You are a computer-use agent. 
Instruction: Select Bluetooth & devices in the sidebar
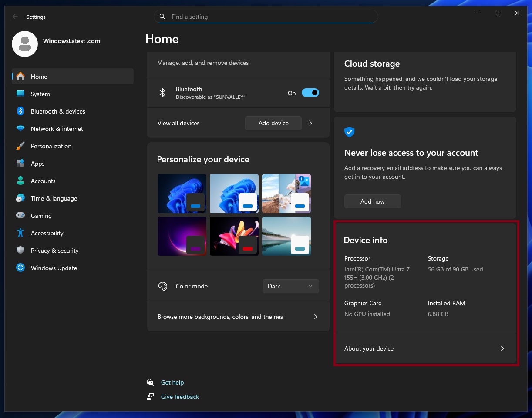tap(57, 111)
